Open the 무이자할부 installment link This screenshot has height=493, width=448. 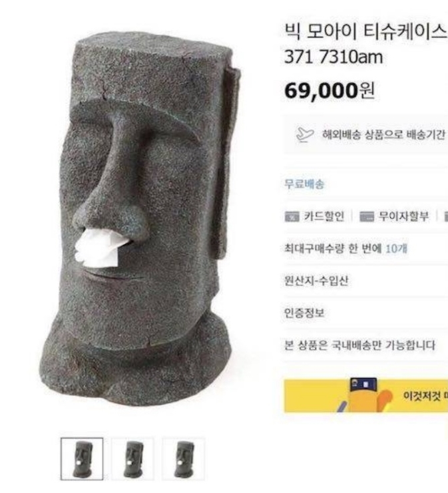pyautogui.click(x=403, y=216)
